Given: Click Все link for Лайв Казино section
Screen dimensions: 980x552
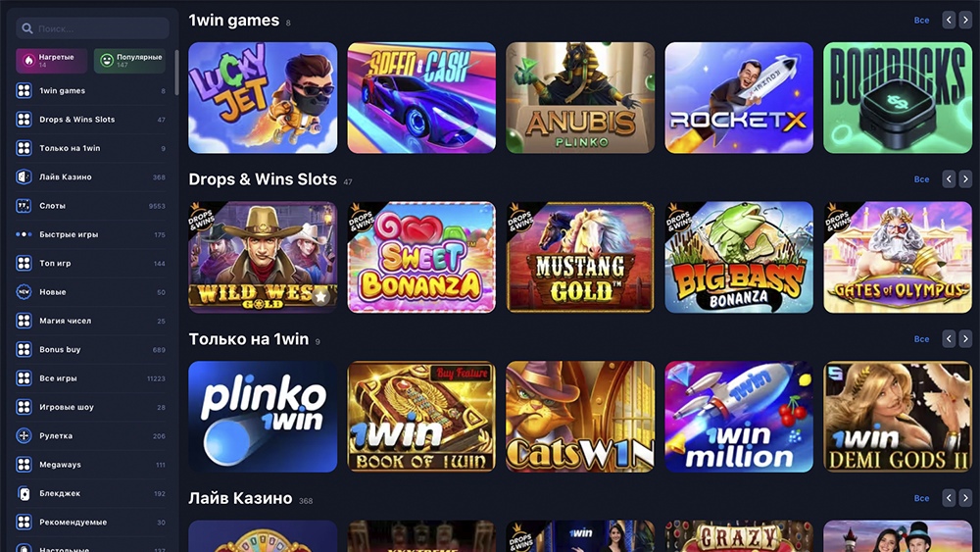Looking at the screenshot, I should (921, 498).
